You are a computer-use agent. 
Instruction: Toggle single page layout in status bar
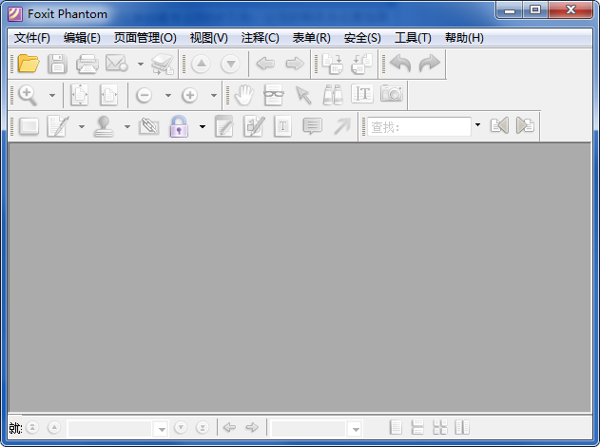click(x=396, y=428)
